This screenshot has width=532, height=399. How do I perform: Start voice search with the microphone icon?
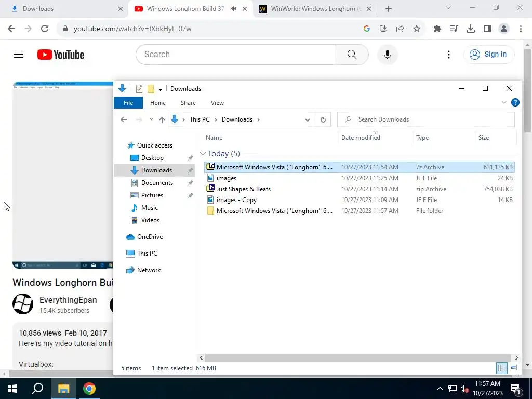click(x=388, y=54)
